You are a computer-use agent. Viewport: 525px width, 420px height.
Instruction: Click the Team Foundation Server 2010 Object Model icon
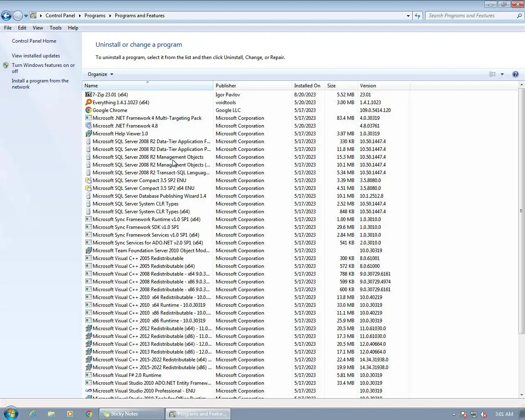pyautogui.click(x=88, y=251)
